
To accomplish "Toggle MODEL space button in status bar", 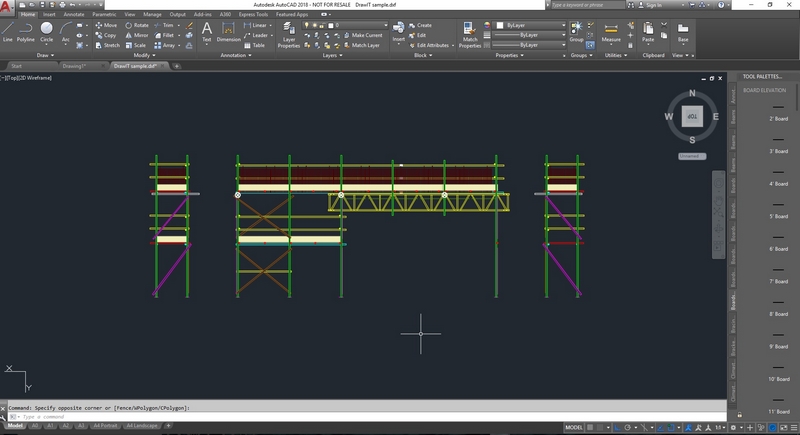I will [x=575, y=426].
